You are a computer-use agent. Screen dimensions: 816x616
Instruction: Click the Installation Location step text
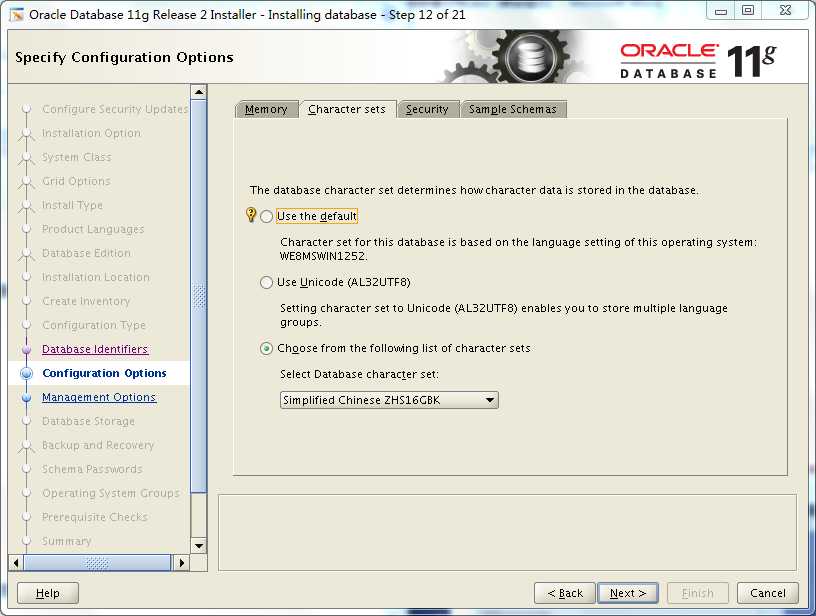[96, 277]
